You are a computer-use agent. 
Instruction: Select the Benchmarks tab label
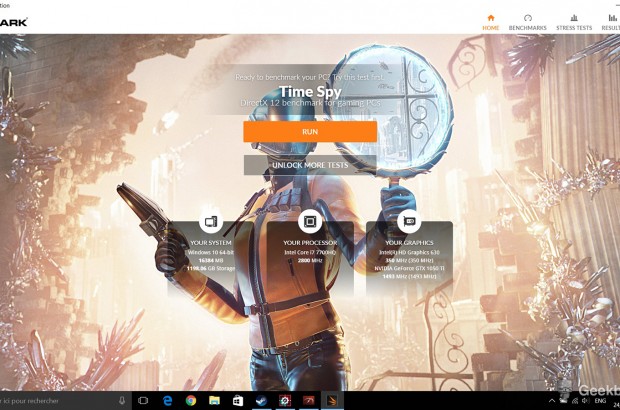tap(527, 28)
